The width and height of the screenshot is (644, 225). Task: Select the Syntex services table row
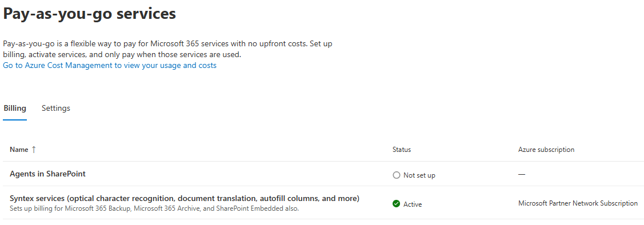tap(322, 202)
